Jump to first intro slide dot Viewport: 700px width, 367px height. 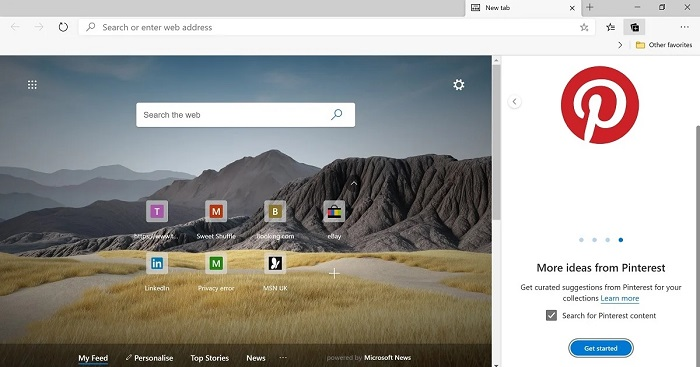tap(581, 240)
